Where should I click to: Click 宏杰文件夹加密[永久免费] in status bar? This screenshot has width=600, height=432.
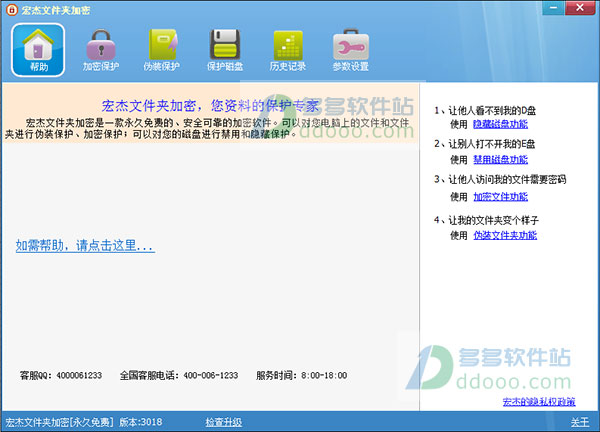[x=59, y=422]
